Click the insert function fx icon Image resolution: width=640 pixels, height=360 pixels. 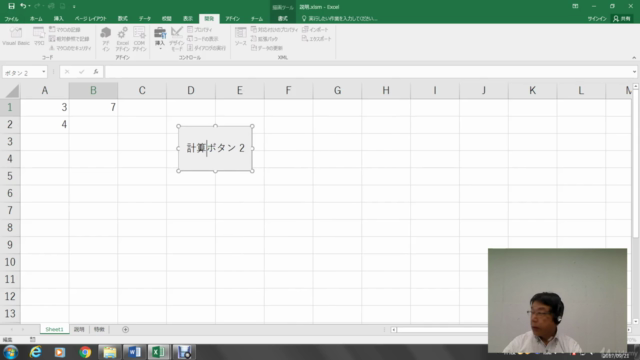(96, 72)
